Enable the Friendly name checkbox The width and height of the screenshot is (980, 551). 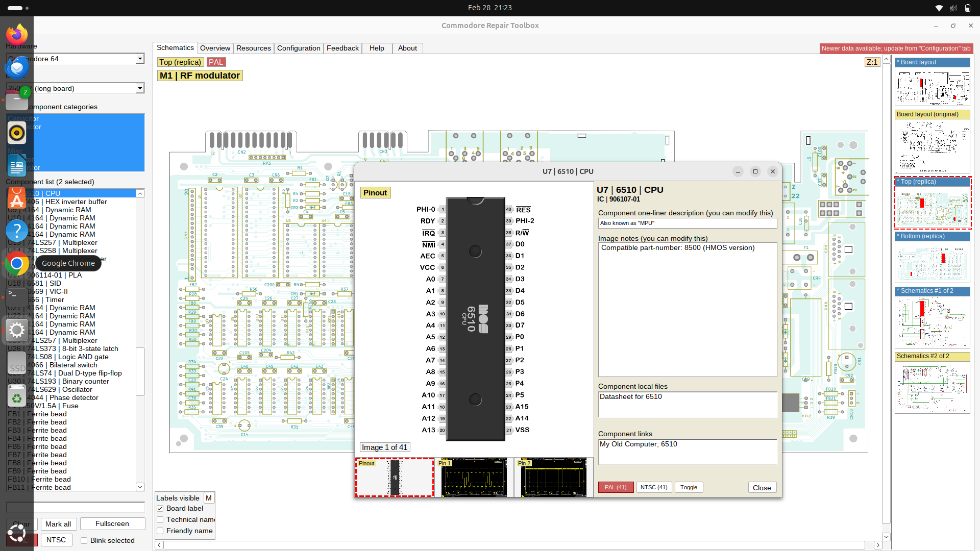click(x=160, y=531)
